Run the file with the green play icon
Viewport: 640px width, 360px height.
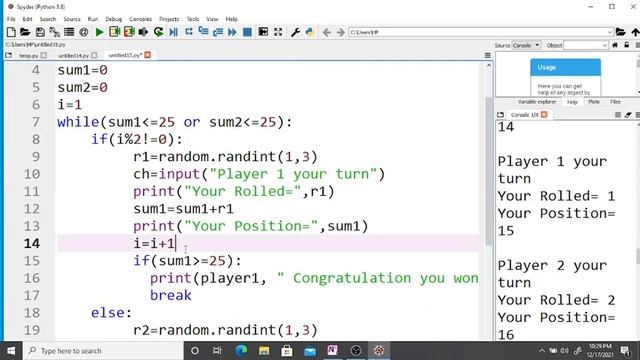click(99, 32)
